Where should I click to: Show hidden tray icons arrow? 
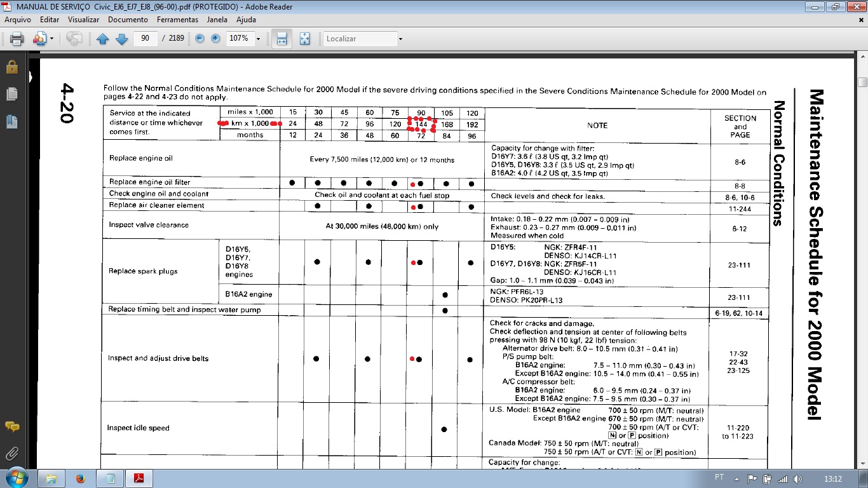pos(737,478)
